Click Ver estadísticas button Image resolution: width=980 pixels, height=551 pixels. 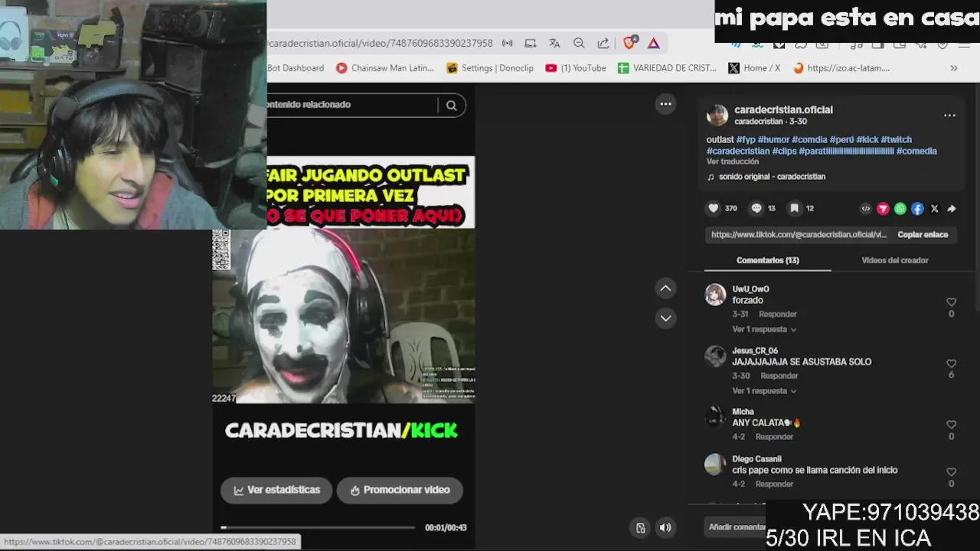point(276,490)
